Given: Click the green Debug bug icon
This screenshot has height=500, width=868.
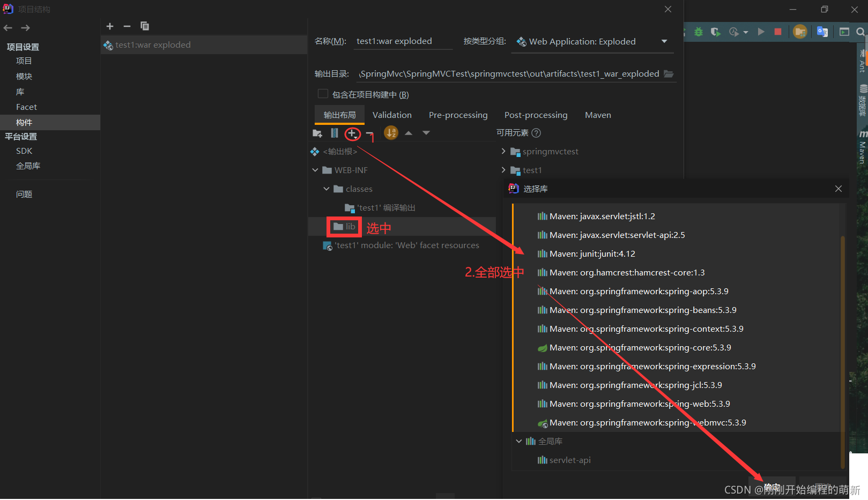Looking at the screenshot, I should click(x=699, y=32).
